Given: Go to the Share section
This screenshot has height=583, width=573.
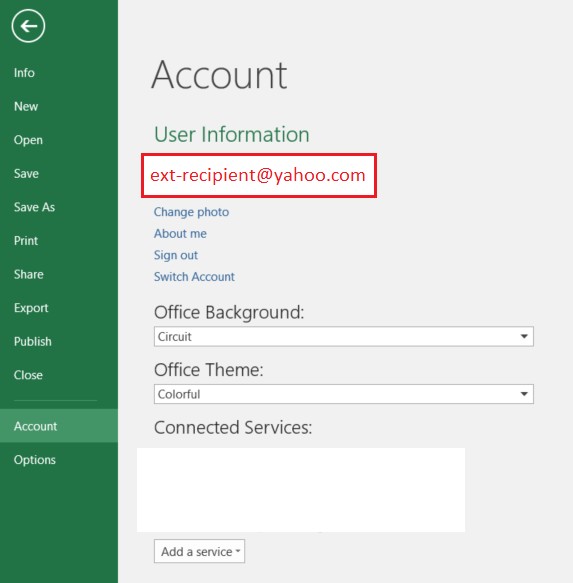Looking at the screenshot, I should [29, 274].
